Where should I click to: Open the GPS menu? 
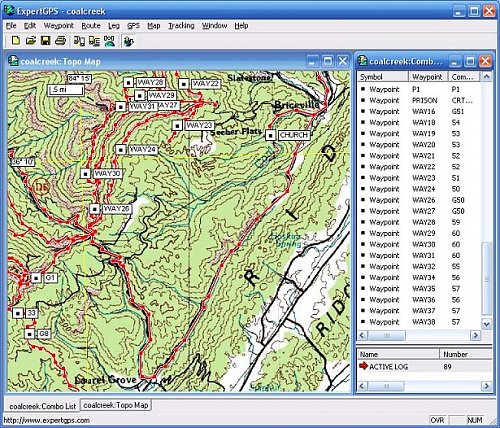click(133, 26)
